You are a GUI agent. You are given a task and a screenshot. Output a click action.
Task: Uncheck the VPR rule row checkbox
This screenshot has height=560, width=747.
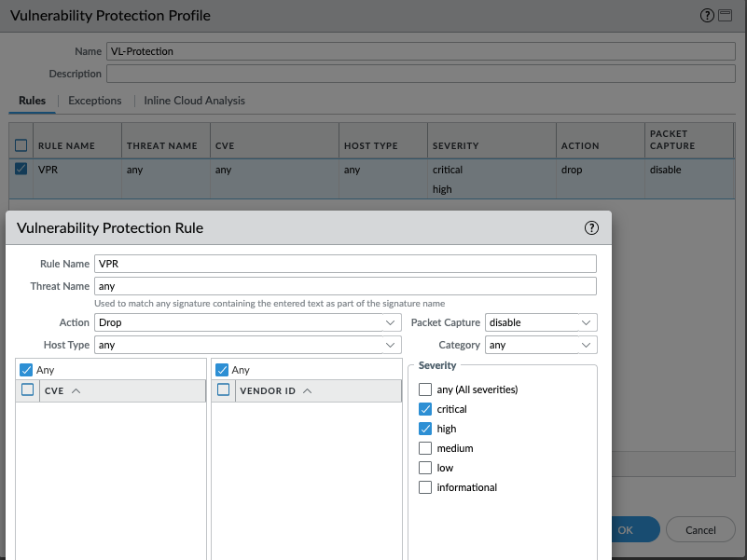click(21, 169)
